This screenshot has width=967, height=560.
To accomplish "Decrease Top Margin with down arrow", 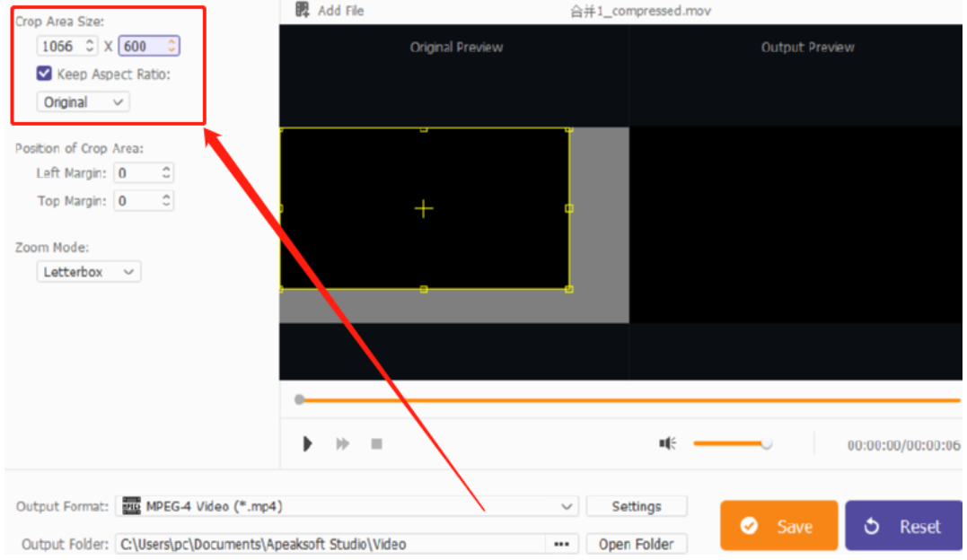I will tap(166, 205).
